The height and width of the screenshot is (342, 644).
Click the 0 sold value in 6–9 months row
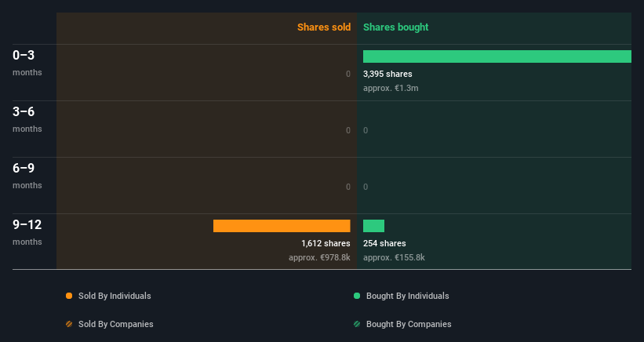click(347, 187)
